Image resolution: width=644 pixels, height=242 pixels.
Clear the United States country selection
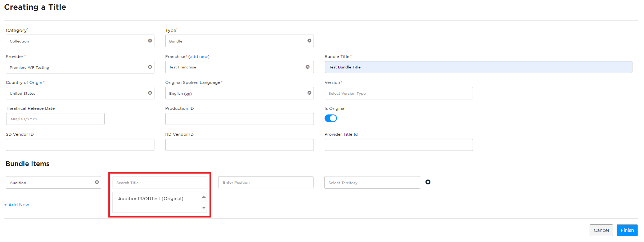(x=150, y=93)
